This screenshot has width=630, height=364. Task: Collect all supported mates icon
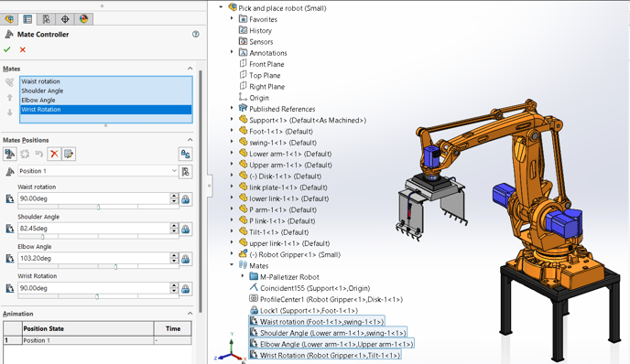(10, 82)
